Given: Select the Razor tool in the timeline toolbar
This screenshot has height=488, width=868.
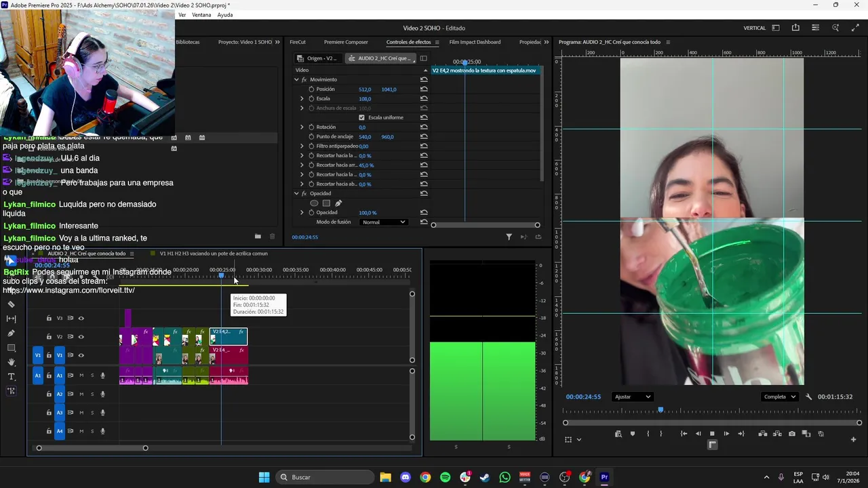Looking at the screenshot, I should pos(12,304).
